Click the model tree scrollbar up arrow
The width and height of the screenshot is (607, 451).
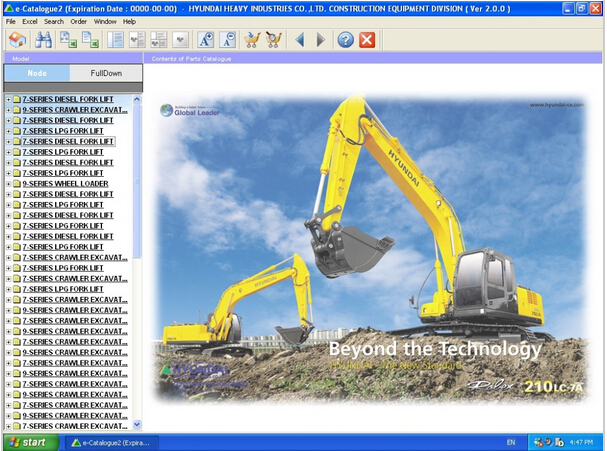coord(137,99)
